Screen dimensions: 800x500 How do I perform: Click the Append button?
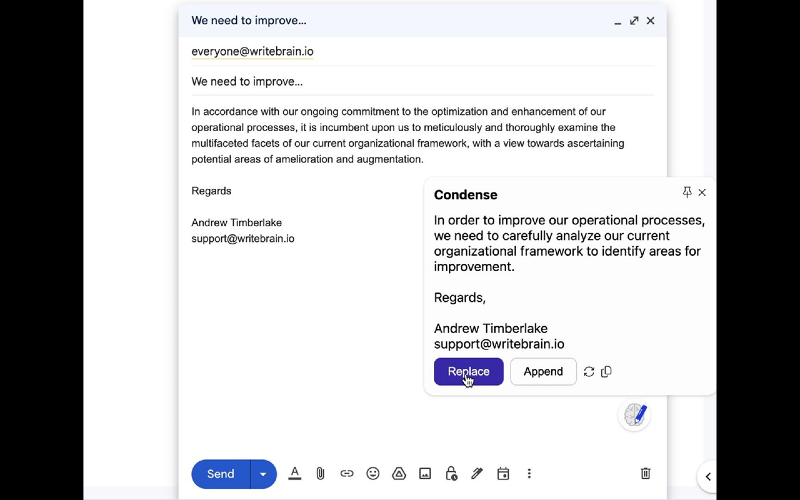tap(543, 372)
